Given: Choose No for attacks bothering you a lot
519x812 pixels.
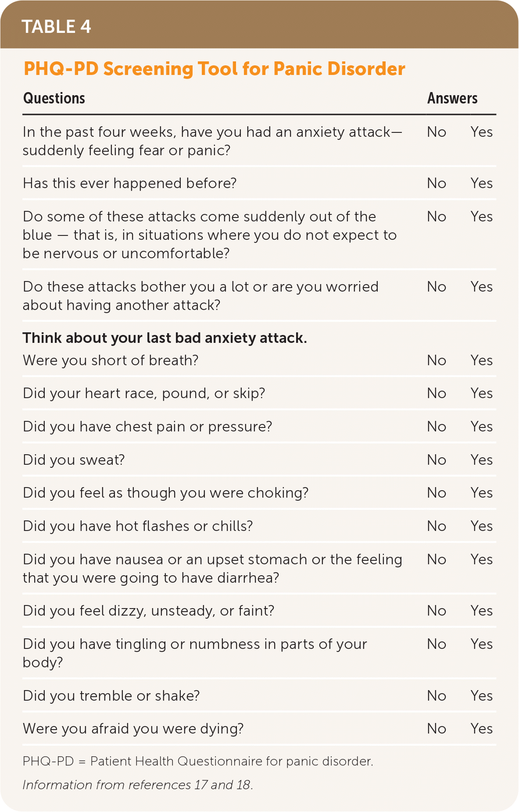Looking at the screenshot, I should (437, 287).
